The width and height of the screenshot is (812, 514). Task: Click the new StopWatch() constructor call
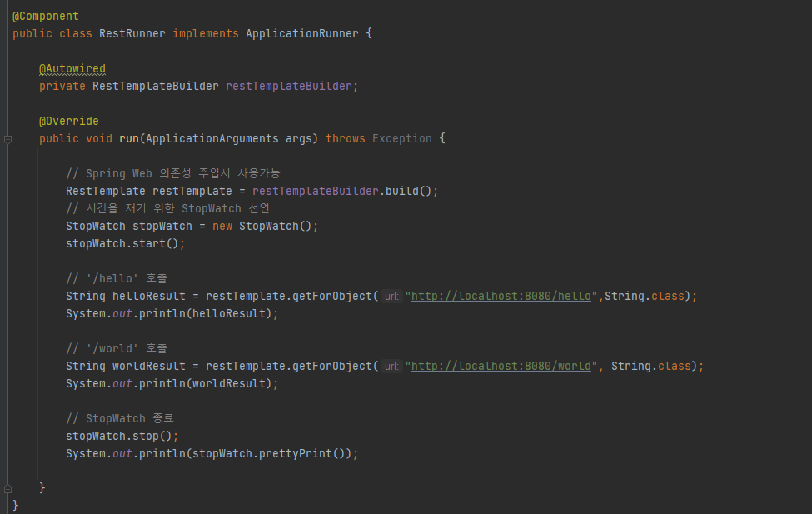[x=262, y=227]
